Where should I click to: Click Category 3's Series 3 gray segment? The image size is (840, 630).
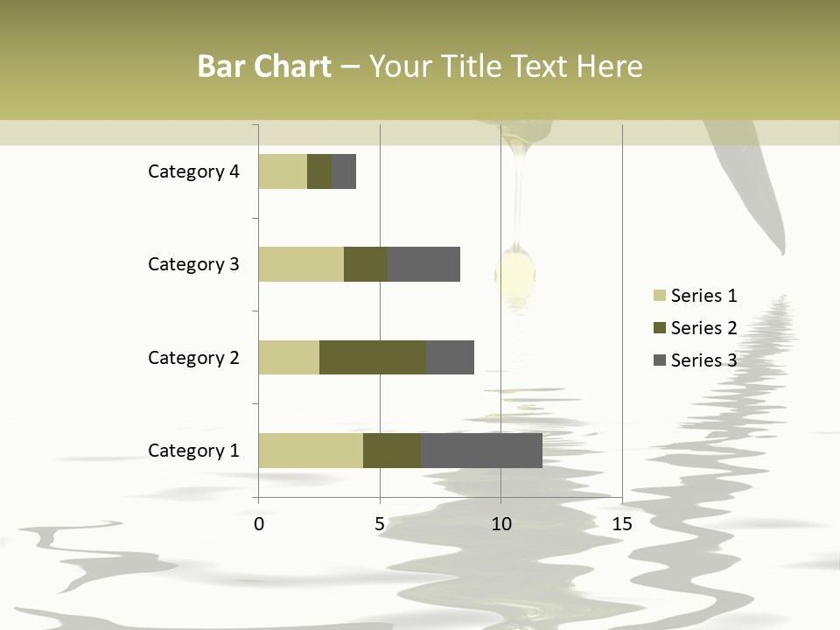(423, 264)
